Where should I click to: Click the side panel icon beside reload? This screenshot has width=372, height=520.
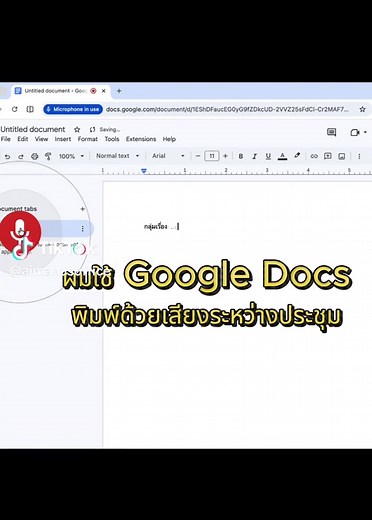[x=30, y=109]
